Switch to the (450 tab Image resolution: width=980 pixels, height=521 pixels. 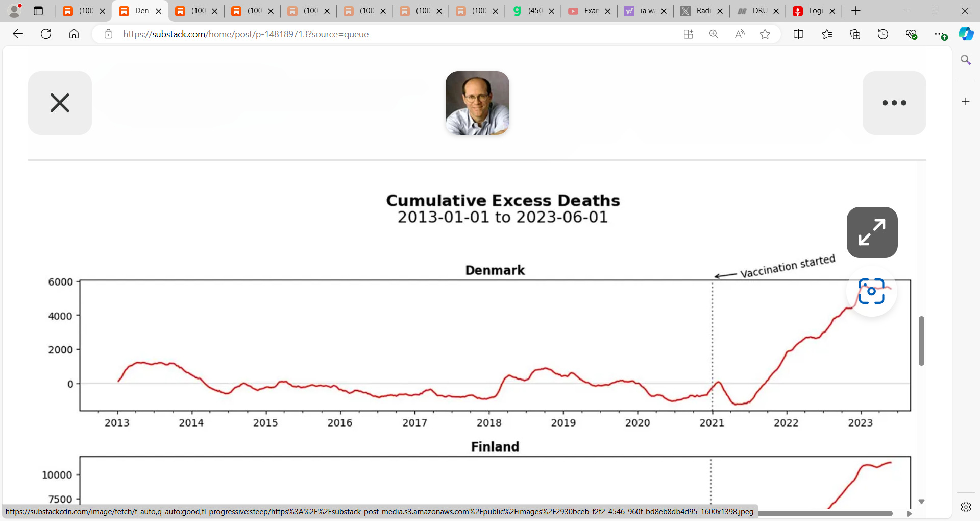[534, 11]
